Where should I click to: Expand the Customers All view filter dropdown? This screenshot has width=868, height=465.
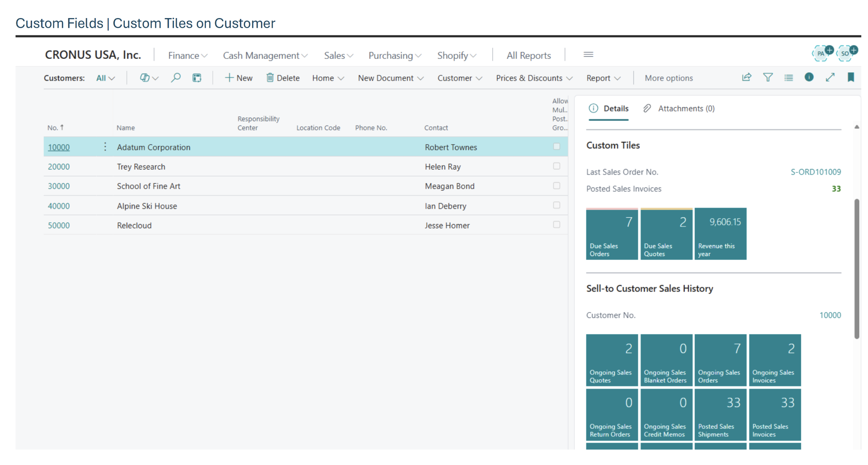point(106,78)
